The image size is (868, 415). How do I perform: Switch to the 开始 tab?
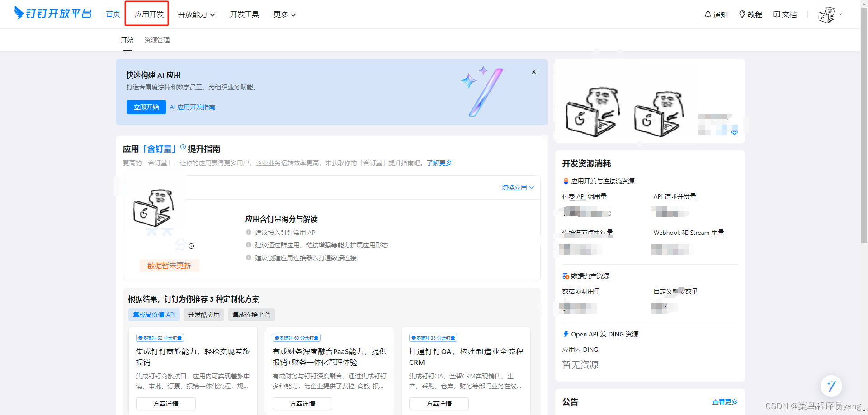pyautogui.click(x=127, y=40)
